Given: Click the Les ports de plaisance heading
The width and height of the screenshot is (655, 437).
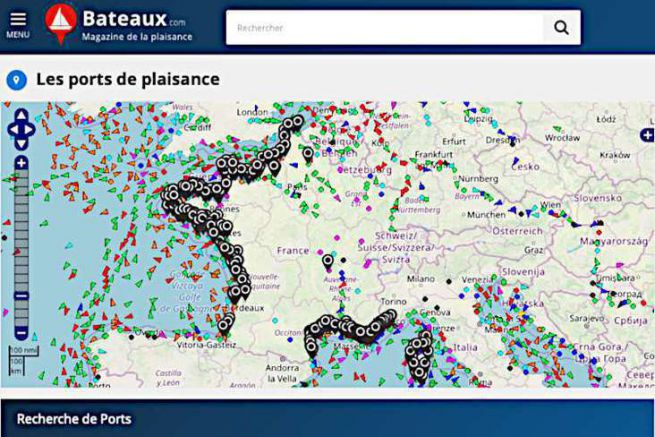Looking at the screenshot, I should point(128,79).
